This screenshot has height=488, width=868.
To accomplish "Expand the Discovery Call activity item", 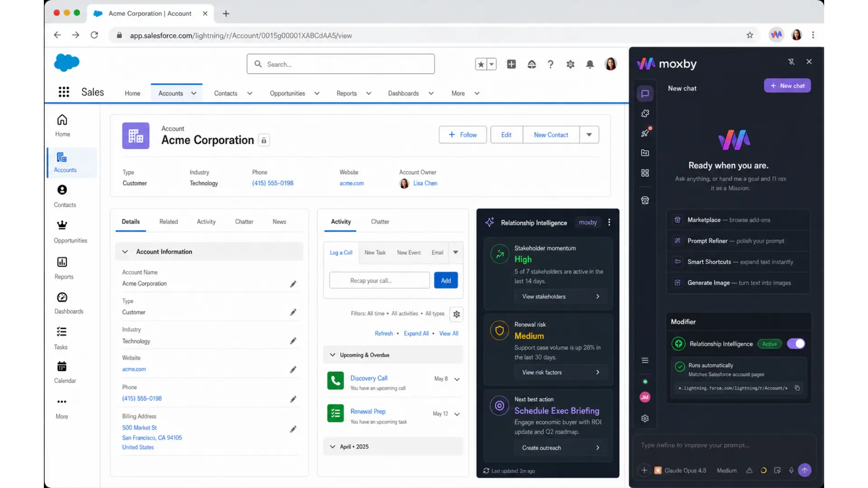I will 457,380.
